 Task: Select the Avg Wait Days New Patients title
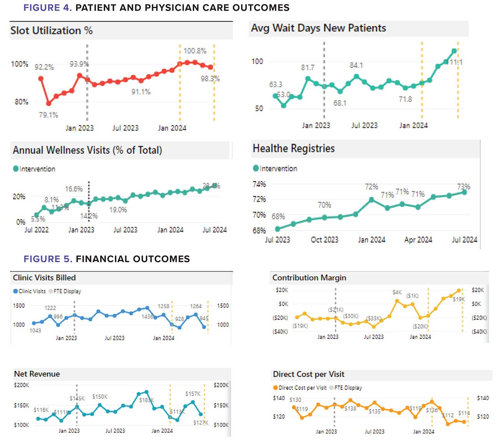(318, 28)
